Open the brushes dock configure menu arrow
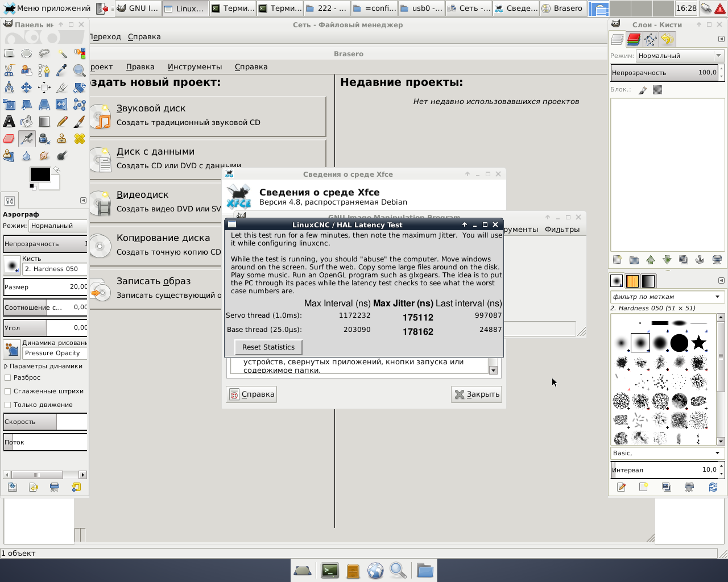Image resolution: width=728 pixels, height=582 pixels. 721,281
